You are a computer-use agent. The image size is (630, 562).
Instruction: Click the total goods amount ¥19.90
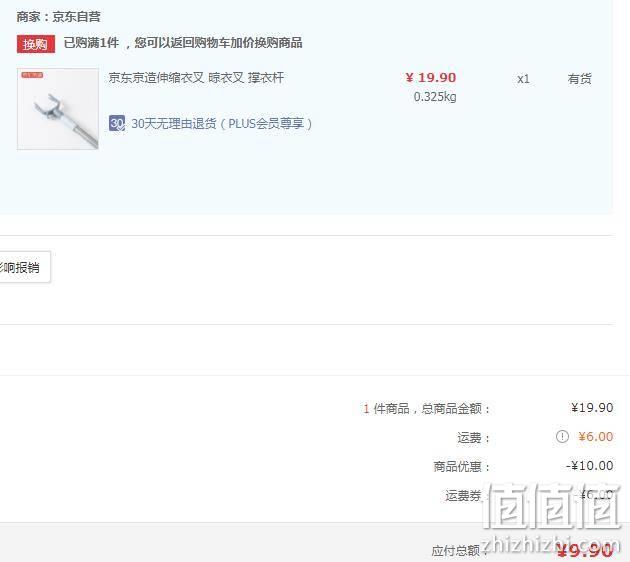tap(592, 408)
